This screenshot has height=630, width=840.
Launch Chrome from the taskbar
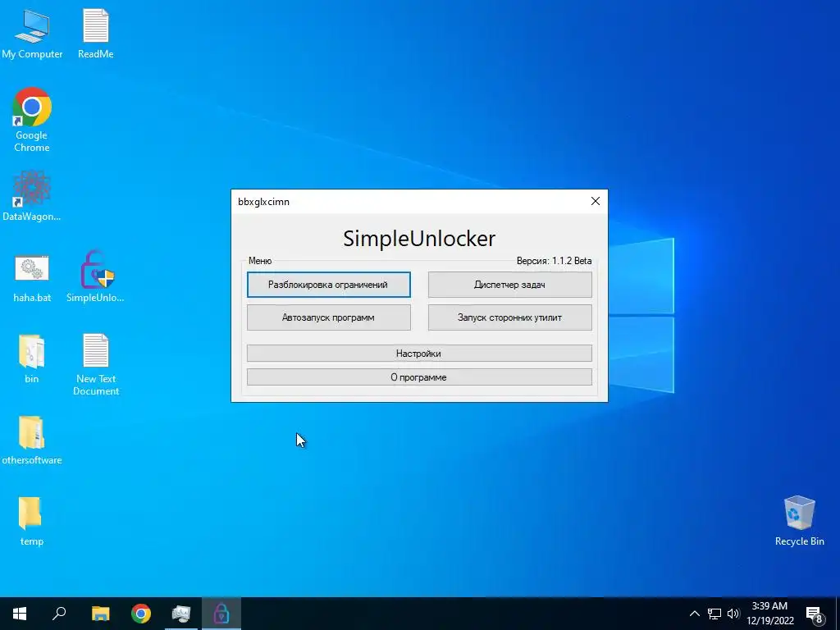click(141, 614)
